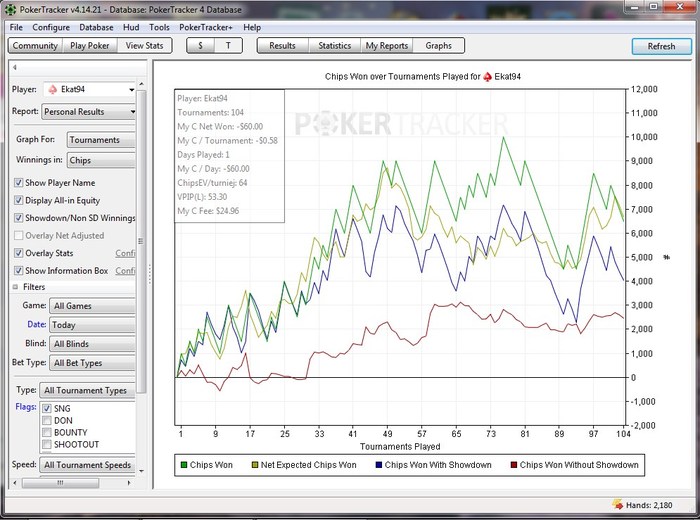Check the SHOOTOUT flag
Image resolution: width=700 pixels, height=520 pixels.
click(47, 445)
